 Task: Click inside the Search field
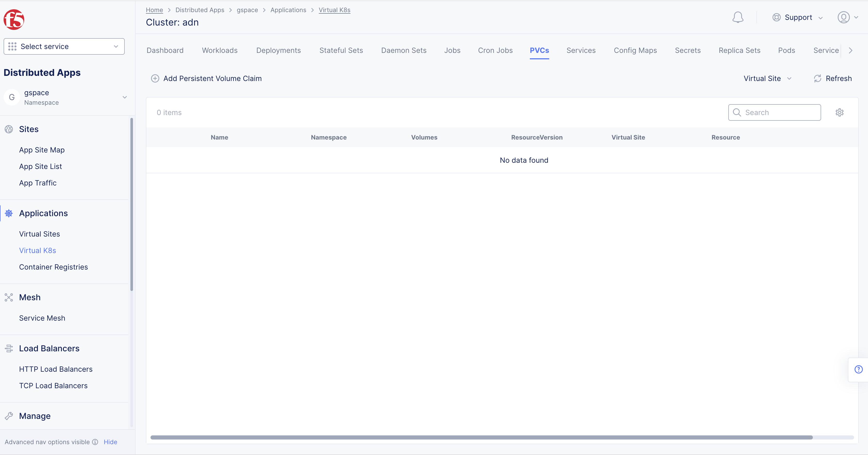click(775, 112)
